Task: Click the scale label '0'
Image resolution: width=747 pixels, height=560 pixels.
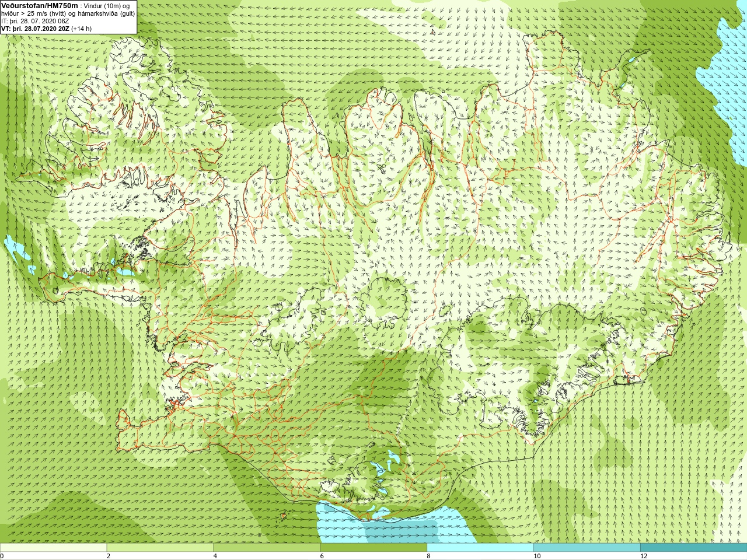Action: click(2, 556)
